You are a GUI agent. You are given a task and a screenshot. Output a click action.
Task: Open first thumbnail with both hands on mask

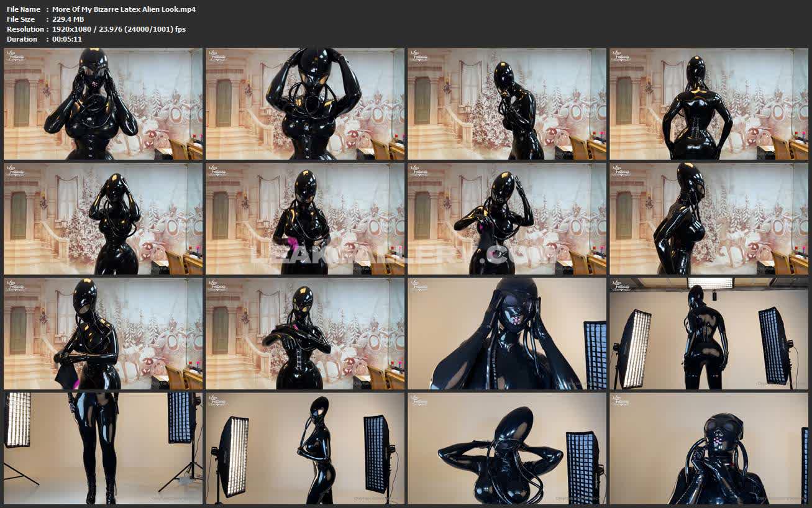point(103,104)
